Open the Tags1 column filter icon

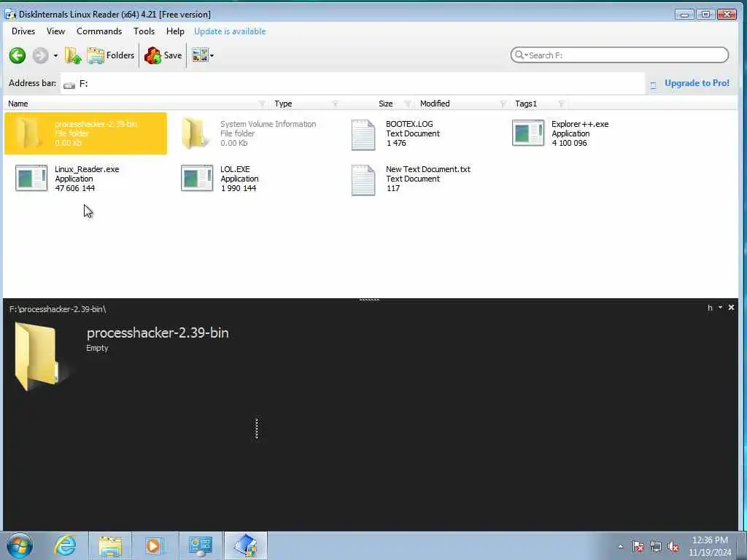pos(561,104)
